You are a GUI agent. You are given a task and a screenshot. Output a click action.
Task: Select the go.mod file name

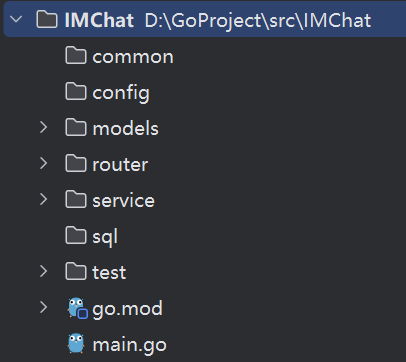click(128, 309)
